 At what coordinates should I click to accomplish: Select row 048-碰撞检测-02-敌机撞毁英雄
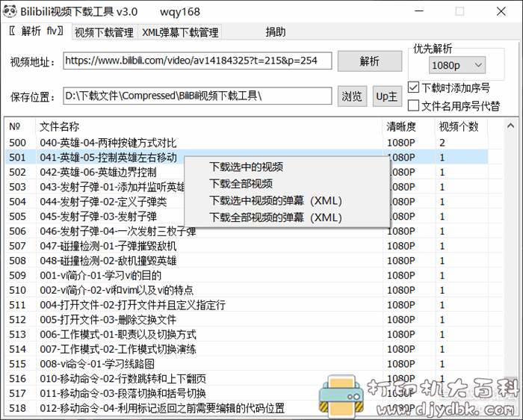[x=247, y=260]
